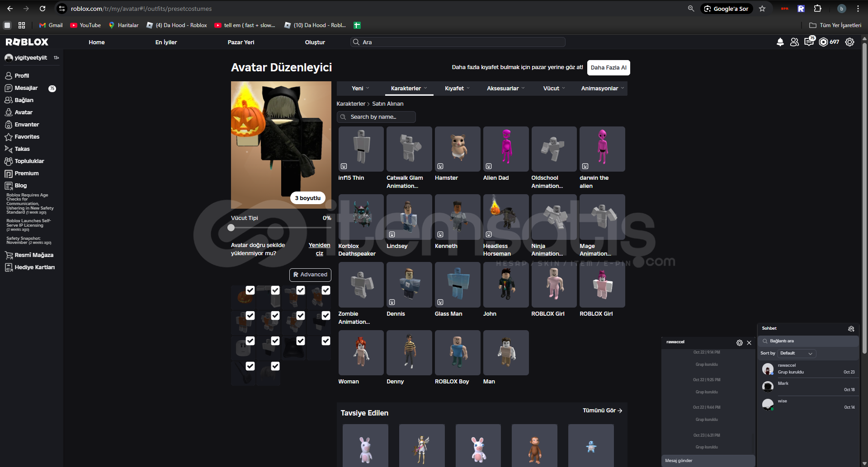Viewport: 868px width, 467px height.
Task: Open the Sort by Default dropdown
Action: pyautogui.click(x=796, y=353)
